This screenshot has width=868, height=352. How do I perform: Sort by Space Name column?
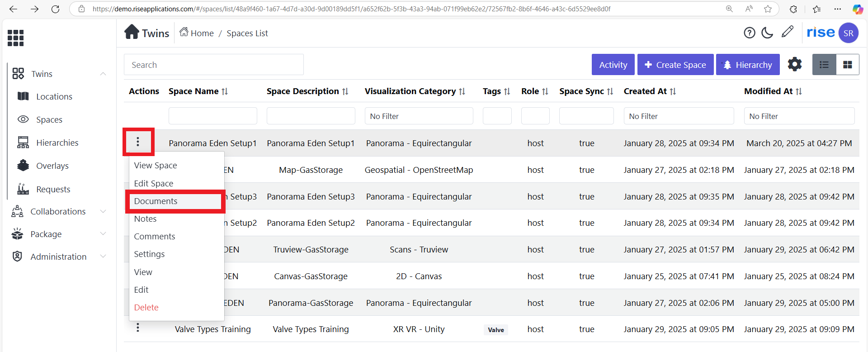tap(225, 91)
